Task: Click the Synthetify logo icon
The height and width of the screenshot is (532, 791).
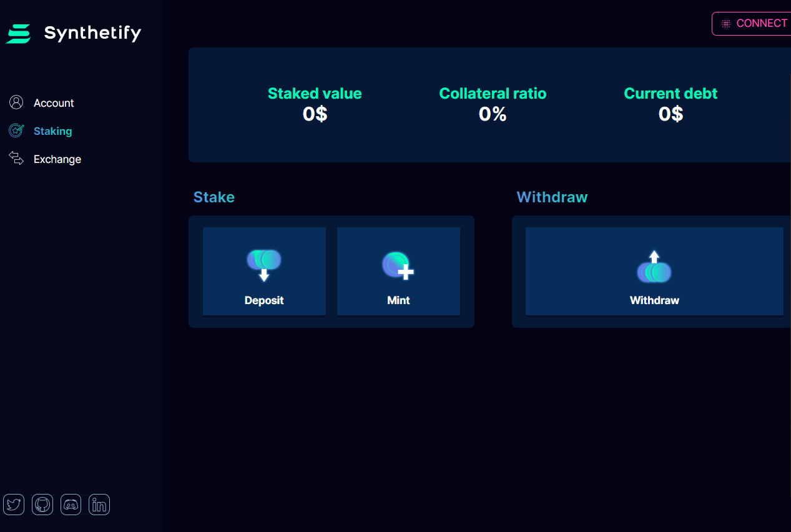Action: pyautogui.click(x=18, y=33)
